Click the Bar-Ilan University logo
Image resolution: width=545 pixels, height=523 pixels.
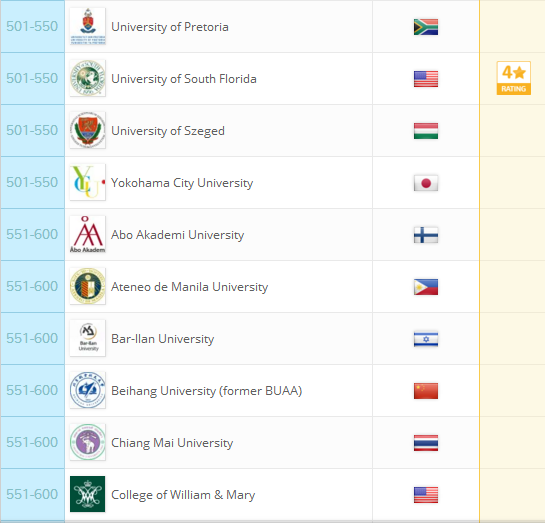[x=88, y=338]
